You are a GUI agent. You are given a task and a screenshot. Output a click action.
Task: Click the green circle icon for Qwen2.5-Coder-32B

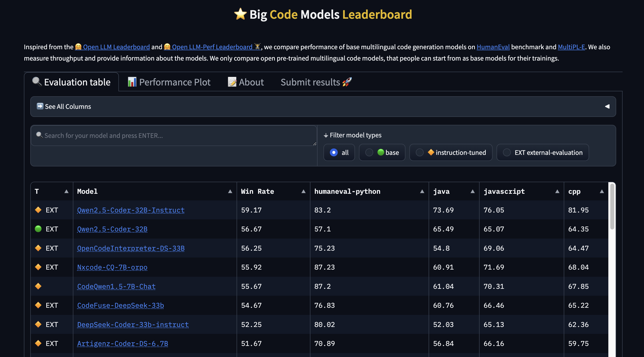(38, 229)
